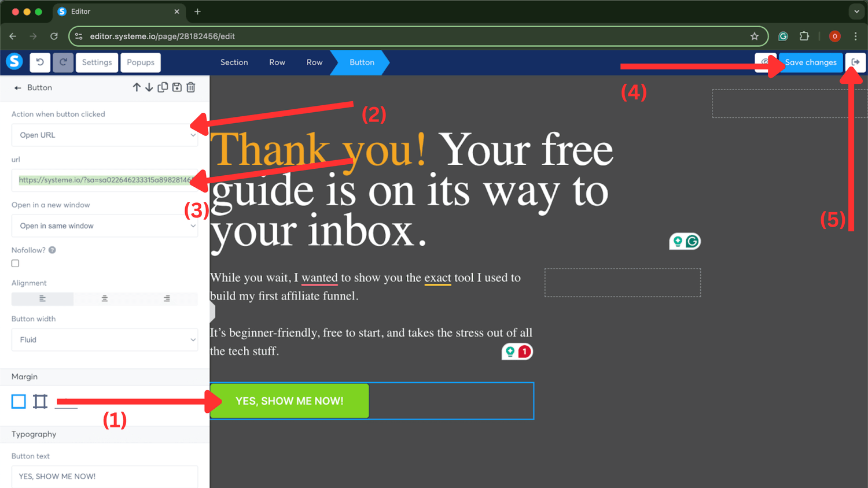The image size is (868, 488).
Task: Undo the last editor change
Action: [40, 62]
